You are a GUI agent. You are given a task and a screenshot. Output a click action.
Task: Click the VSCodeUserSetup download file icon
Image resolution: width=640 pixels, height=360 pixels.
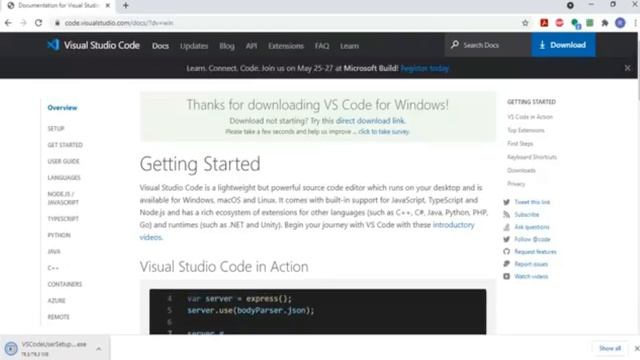click(11, 349)
